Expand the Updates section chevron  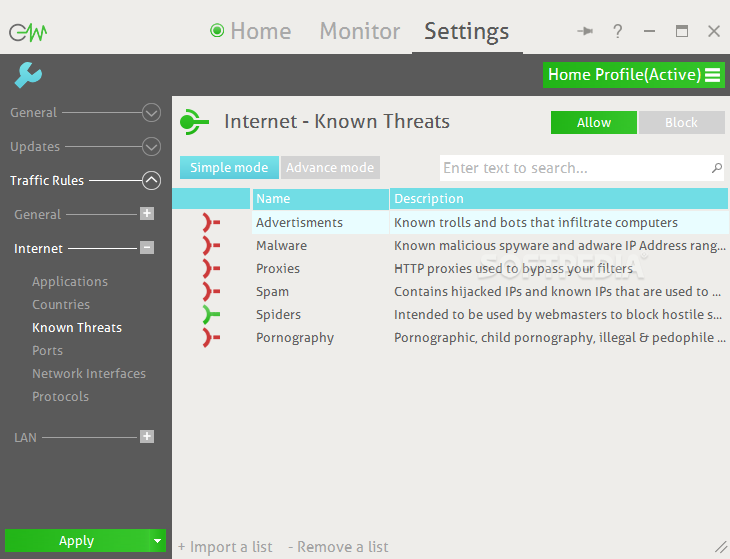[151, 147]
